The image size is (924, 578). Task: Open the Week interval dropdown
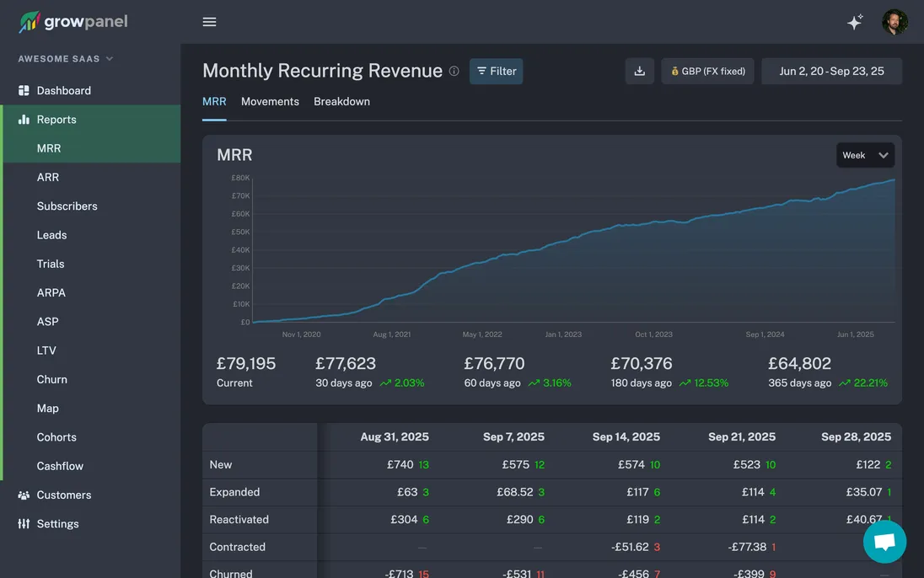865,155
